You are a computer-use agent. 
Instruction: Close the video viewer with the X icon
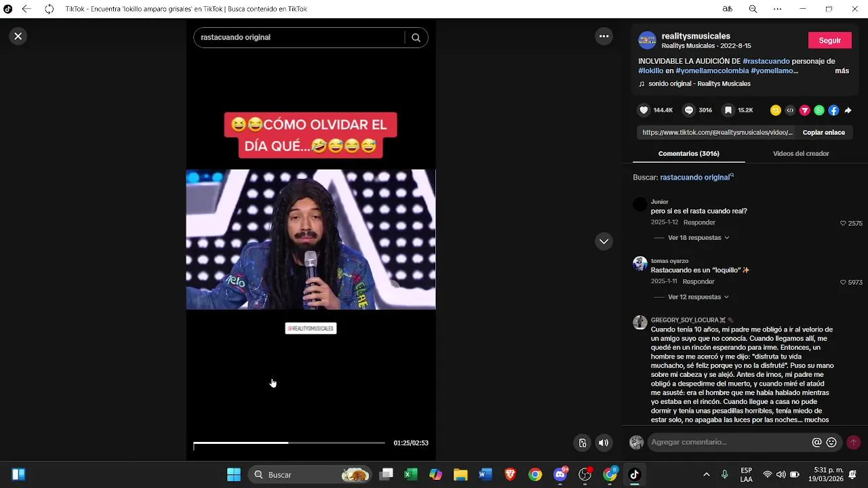pos(18,37)
